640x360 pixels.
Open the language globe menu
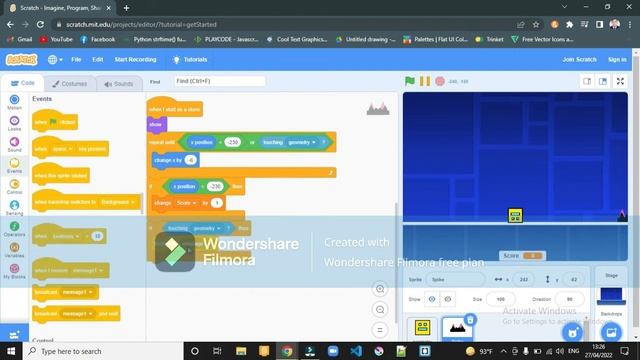pos(55,60)
